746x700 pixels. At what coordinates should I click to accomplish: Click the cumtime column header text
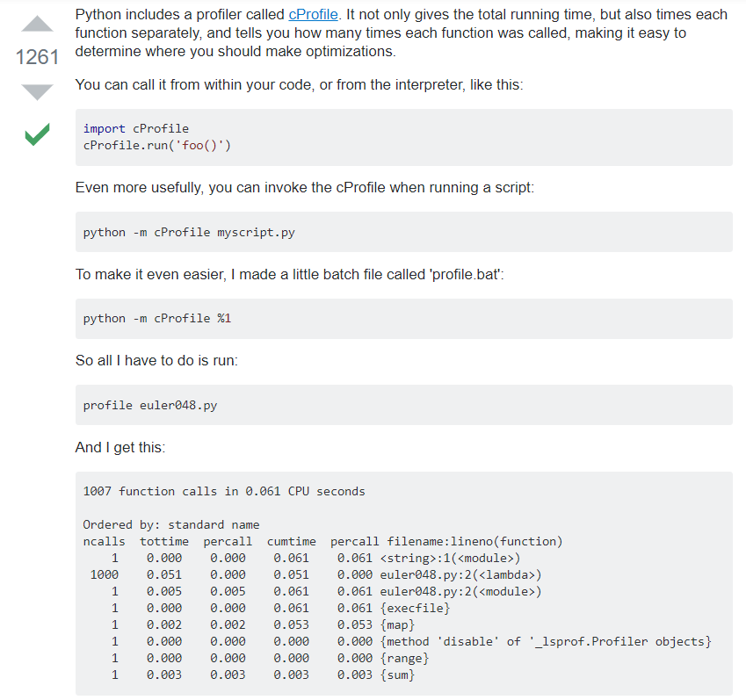(x=292, y=541)
